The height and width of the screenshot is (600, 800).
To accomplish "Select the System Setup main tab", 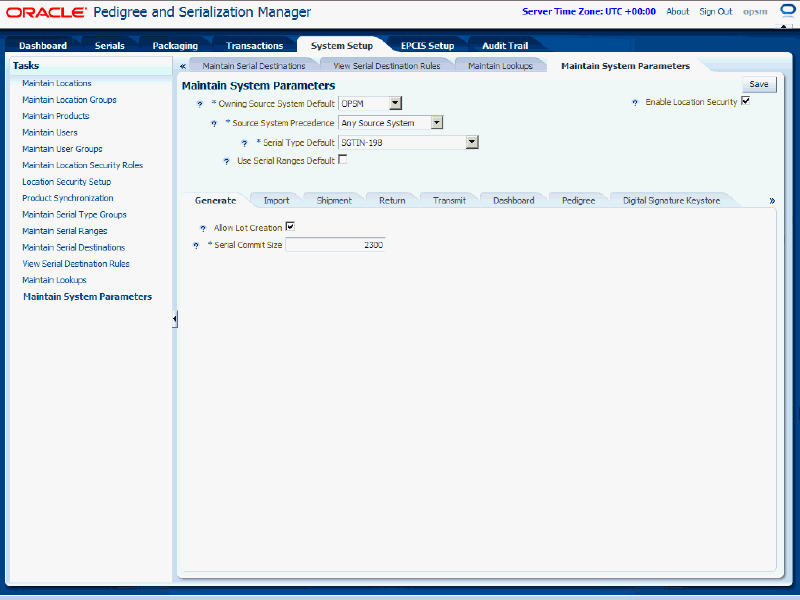I will (x=342, y=45).
